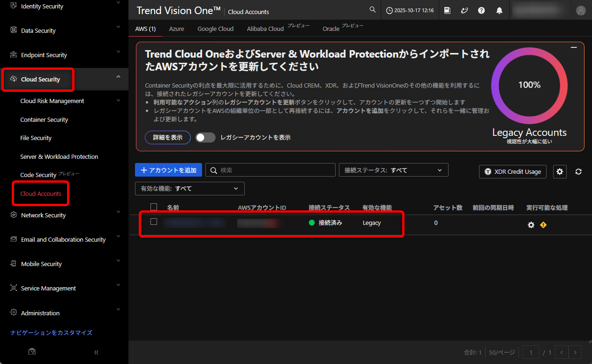Image resolution: width=592 pixels, height=364 pixels.
Task: Click the Administration gear sidebar icon
Action: click(14, 312)
